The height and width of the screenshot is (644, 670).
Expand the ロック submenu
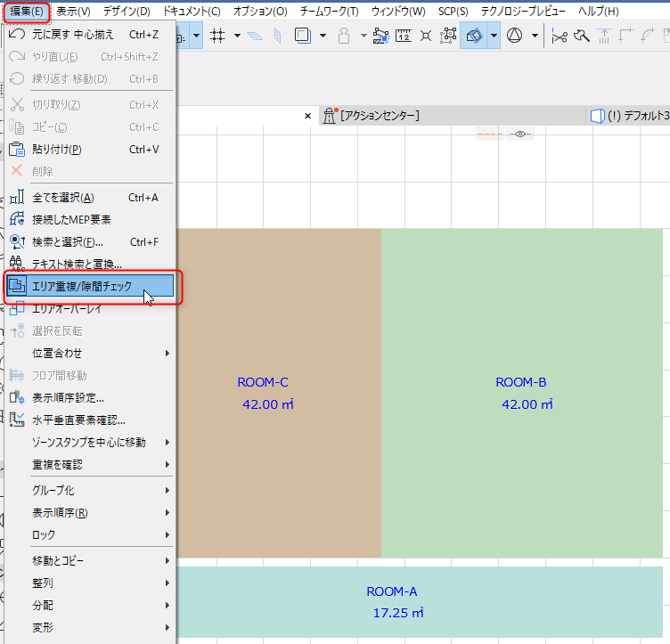coord(90,534)
